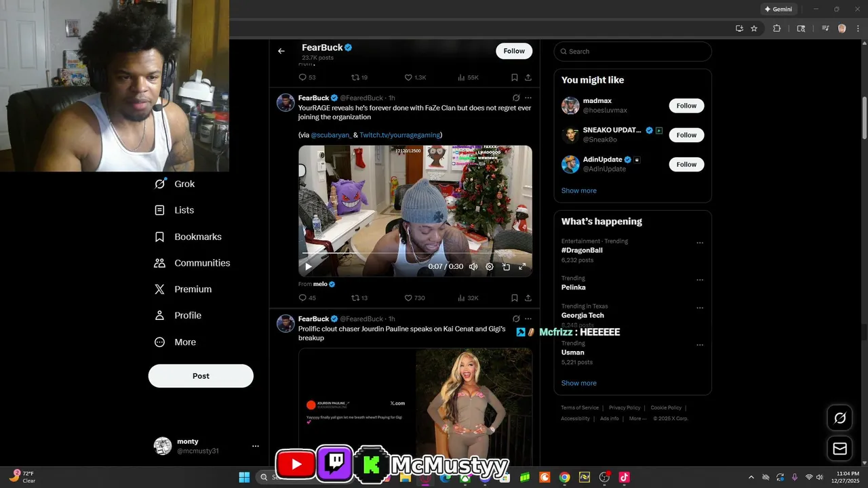
Task: Mute the video volume
Action: 473,266
